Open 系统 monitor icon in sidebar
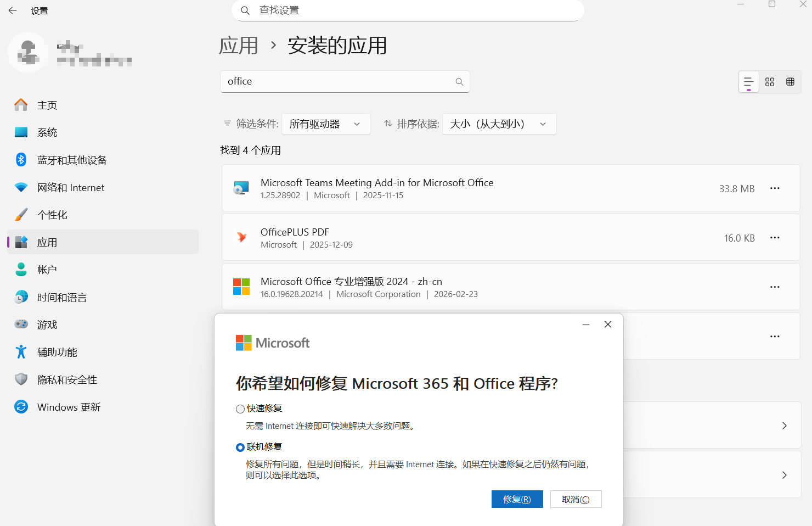This screenshot has height=526, width=812. (21, 132)
